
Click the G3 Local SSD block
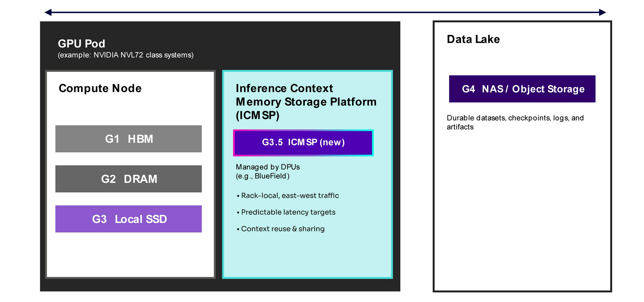128,219
